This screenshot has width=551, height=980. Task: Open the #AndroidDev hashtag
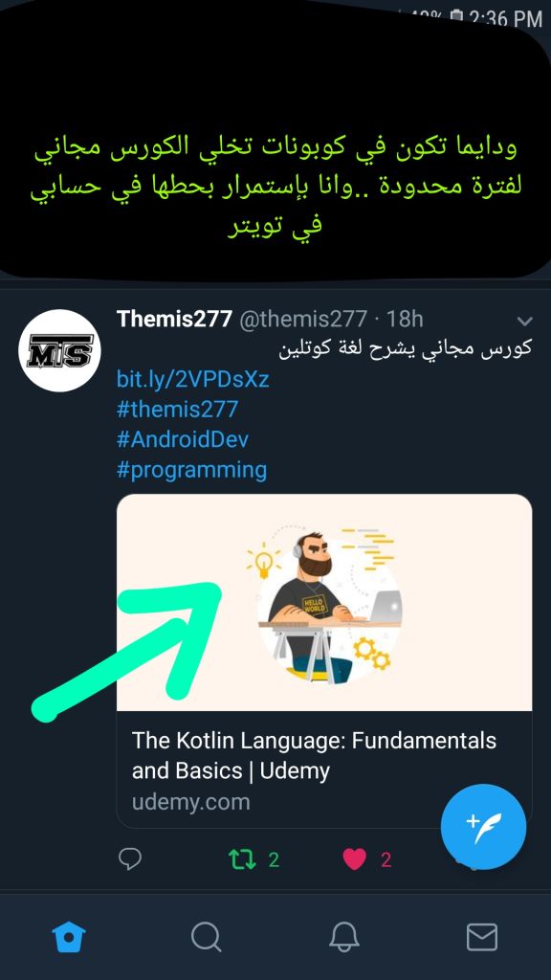coord(183,439)
